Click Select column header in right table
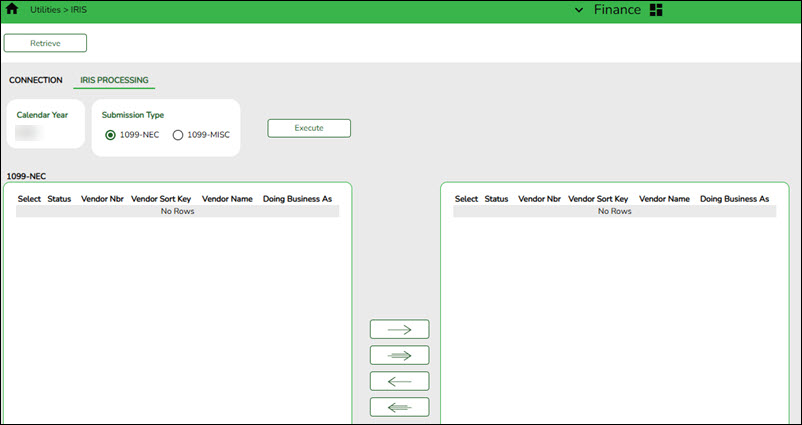The image size is (802, 425). pyautogui.click(x=466, y=199)
